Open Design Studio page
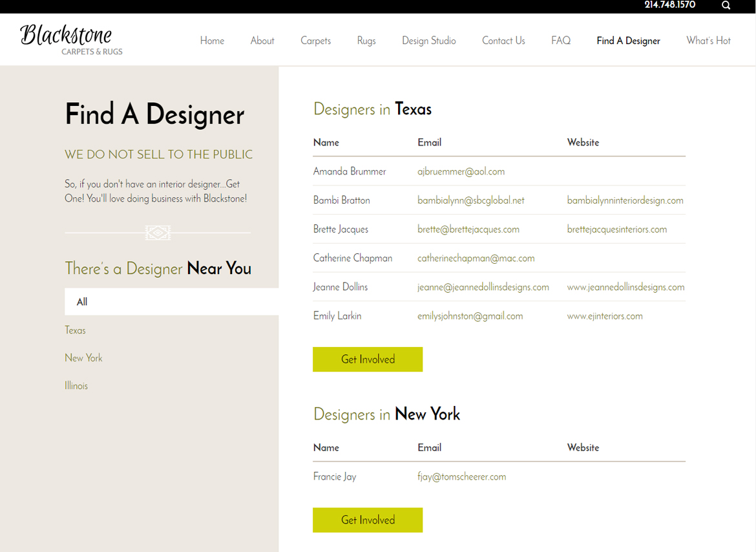 pos(429,41)
